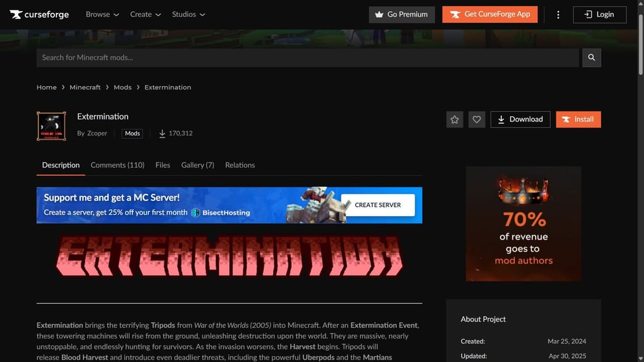Click the Install button
The height and width of the screenshot is (362, 644).
point(578,119)
